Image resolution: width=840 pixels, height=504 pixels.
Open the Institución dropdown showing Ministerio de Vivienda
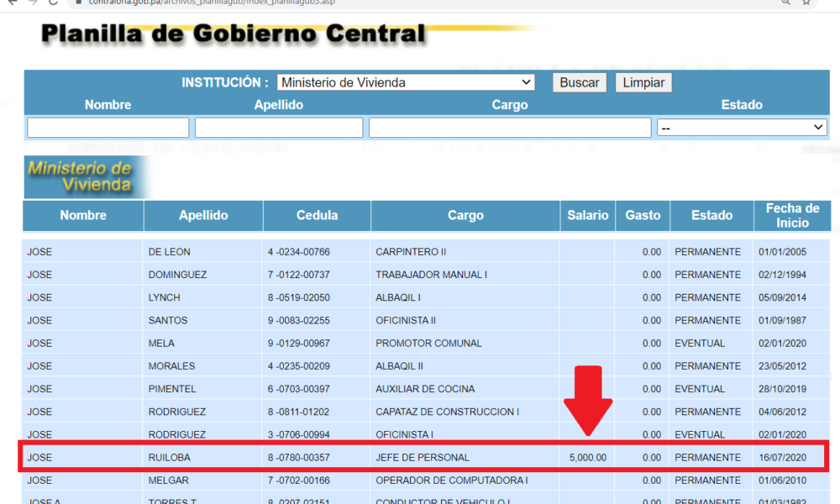coord(406,82)
